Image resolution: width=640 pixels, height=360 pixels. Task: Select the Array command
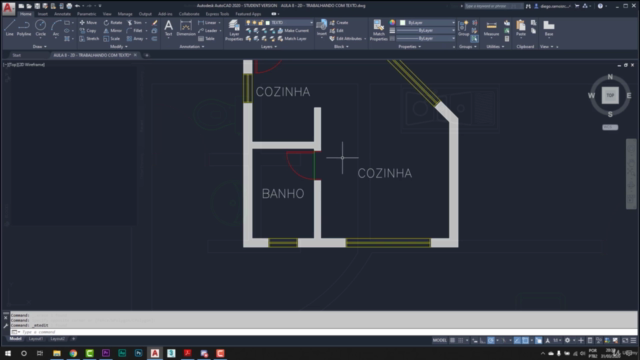pos(136,39)
